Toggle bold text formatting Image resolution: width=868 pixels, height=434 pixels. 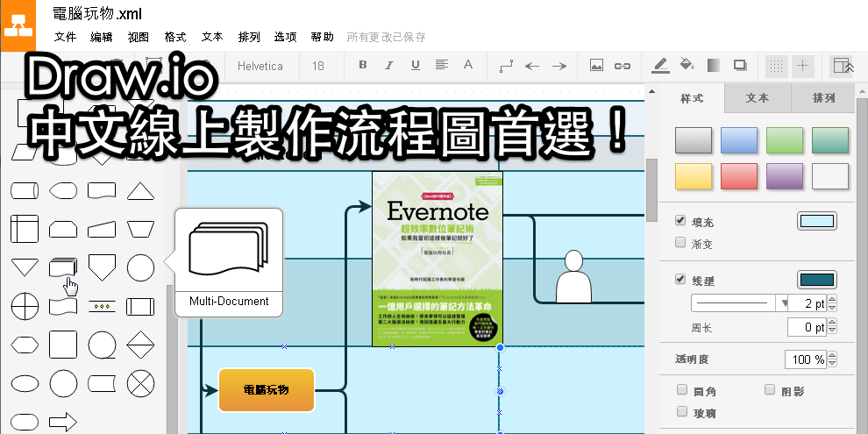point(363,65)
